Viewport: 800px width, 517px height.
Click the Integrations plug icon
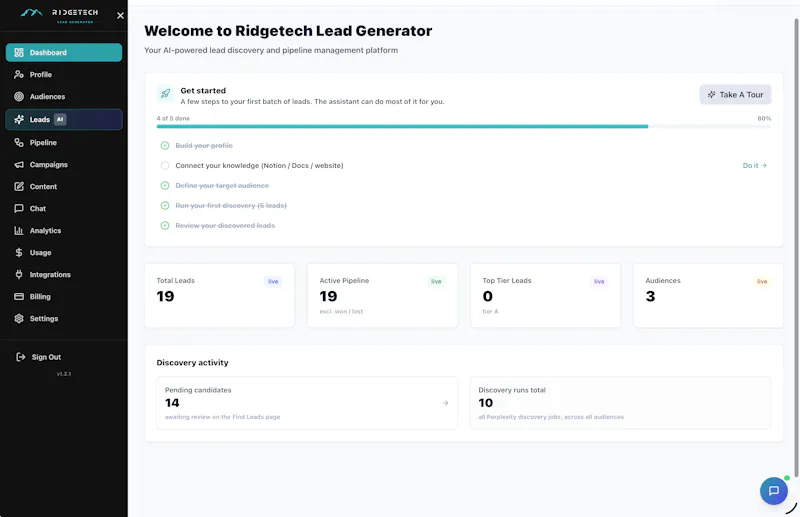pos(19,274)
